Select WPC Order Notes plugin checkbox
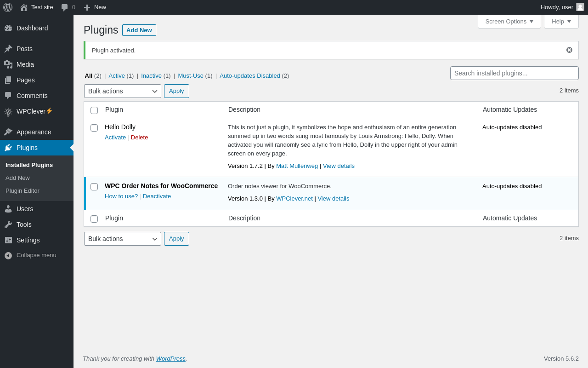This screenshot has height=368, width=588. click(94, 187)
